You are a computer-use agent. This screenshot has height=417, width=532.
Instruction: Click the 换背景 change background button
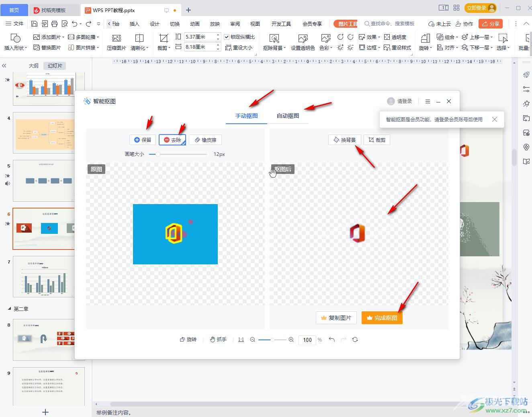point(345,140)
